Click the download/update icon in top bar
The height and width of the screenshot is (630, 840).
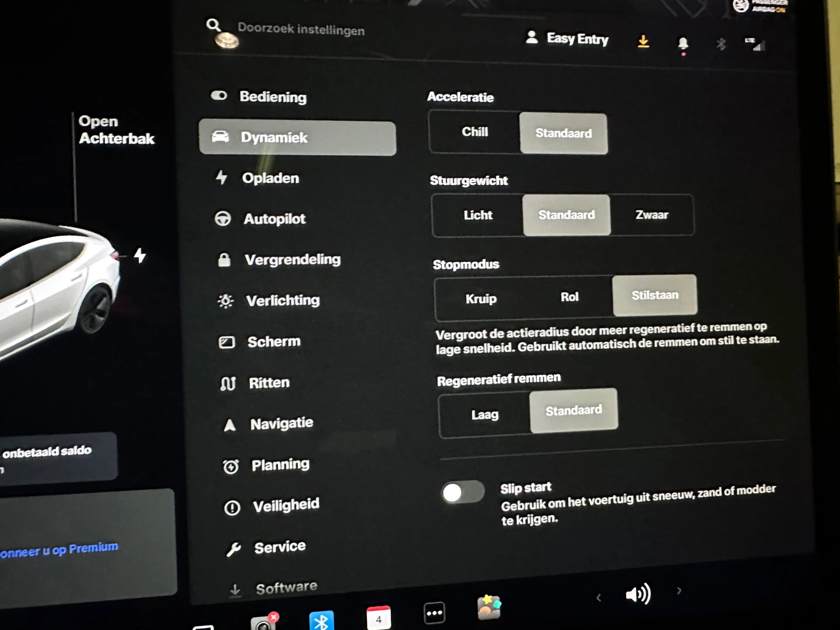click(x=645, y=41)
